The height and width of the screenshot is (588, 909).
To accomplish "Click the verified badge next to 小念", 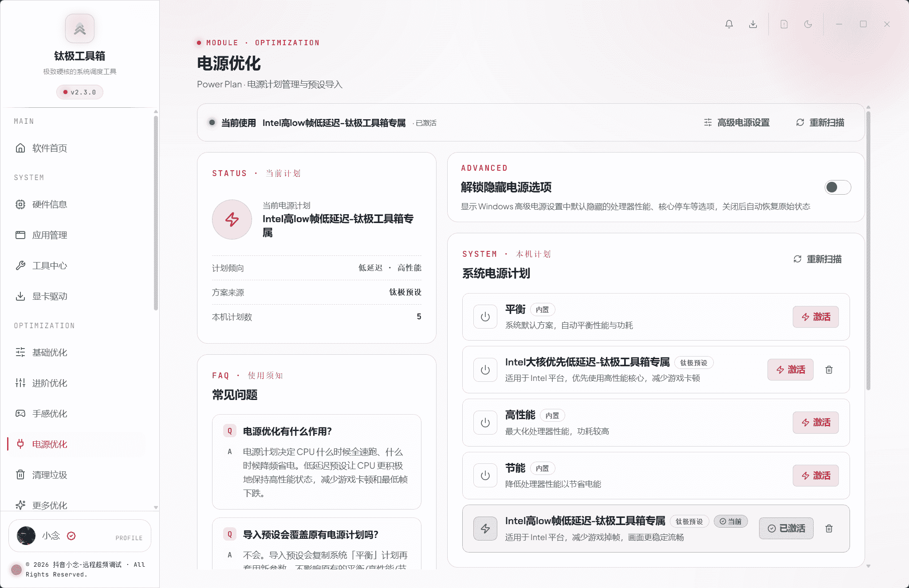I will pos(71,536).
